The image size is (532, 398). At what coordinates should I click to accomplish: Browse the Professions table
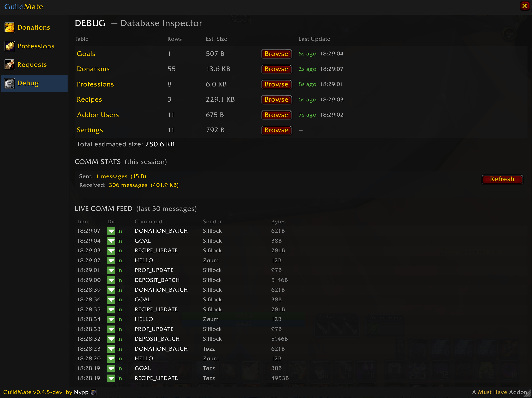tap(276, 84)
